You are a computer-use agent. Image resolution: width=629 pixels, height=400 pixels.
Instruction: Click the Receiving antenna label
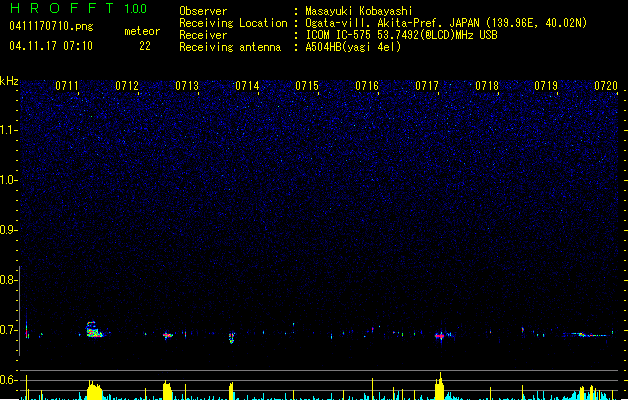[x=230, y=47]
